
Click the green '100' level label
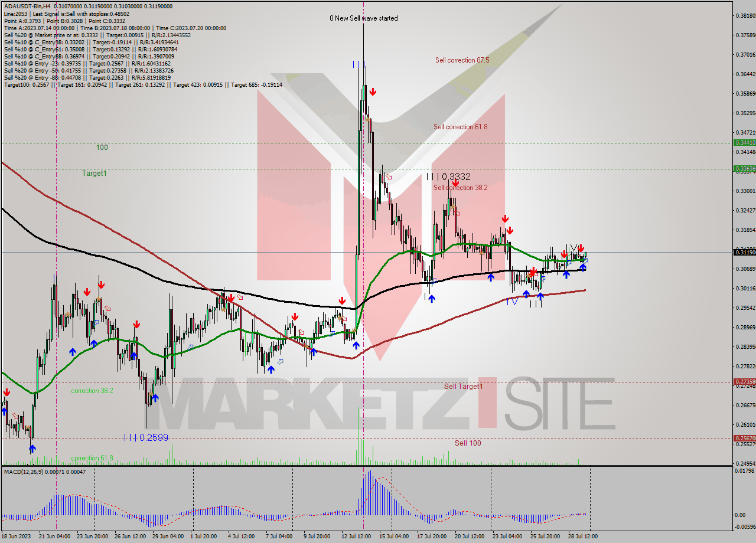pos(102,148)
